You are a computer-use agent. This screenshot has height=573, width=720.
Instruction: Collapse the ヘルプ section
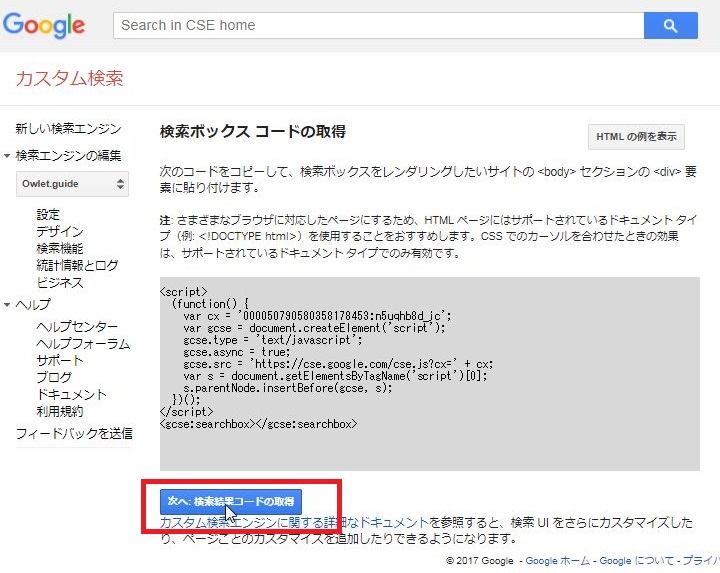[x=8, y=304]
